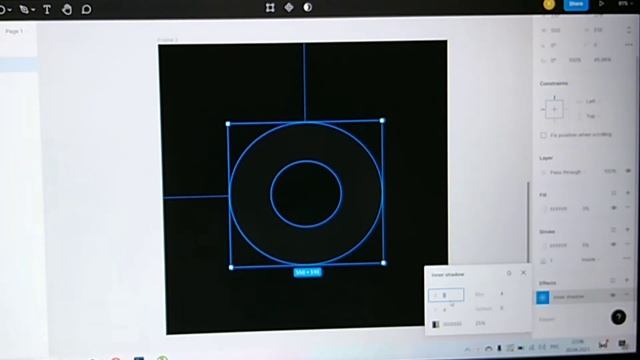Select the Pen tool
The width and height of the screenshot is (640, 360).
pos(24,9)
